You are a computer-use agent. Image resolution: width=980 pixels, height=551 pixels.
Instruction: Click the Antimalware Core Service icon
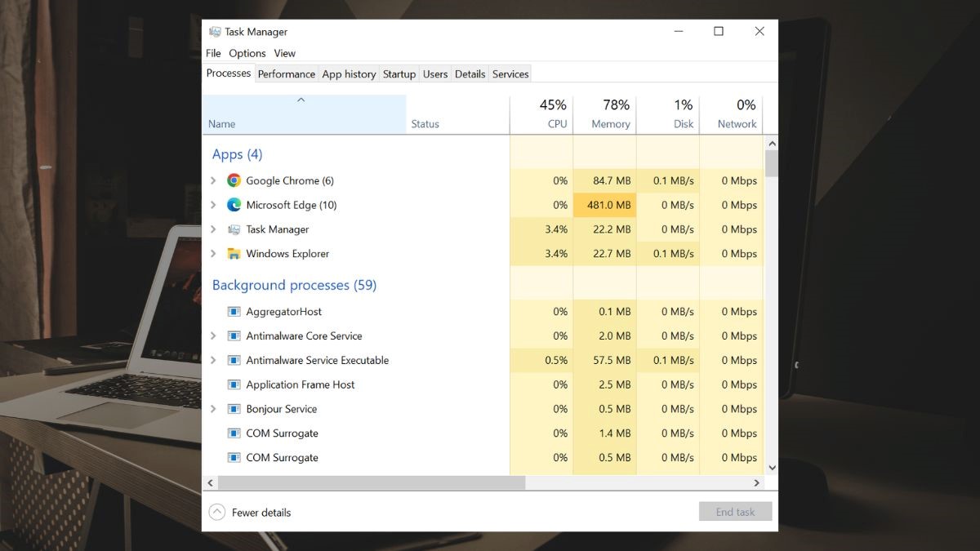click(x=234, y=336)
